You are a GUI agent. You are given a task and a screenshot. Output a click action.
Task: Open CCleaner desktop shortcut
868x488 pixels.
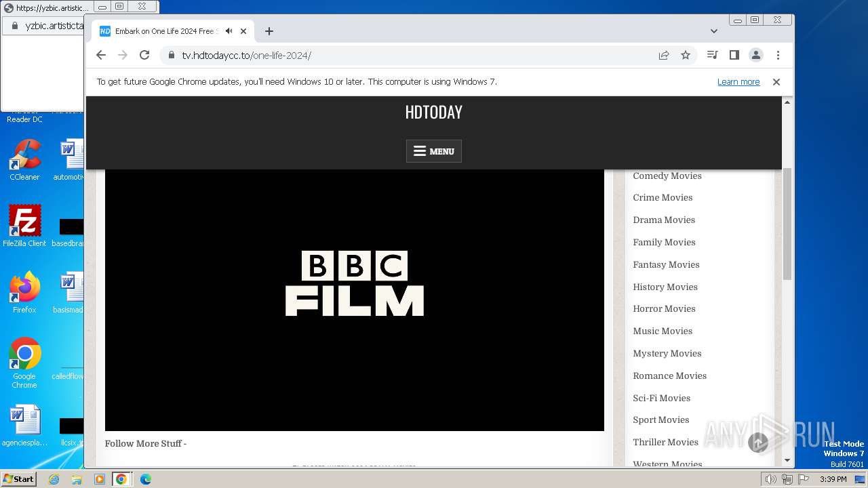24,160
